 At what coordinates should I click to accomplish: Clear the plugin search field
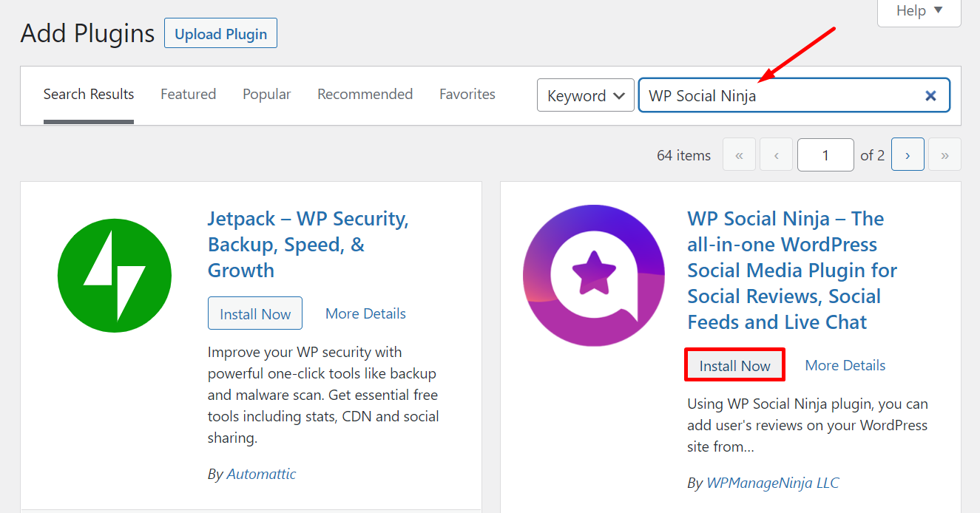(x=930, y=95)
